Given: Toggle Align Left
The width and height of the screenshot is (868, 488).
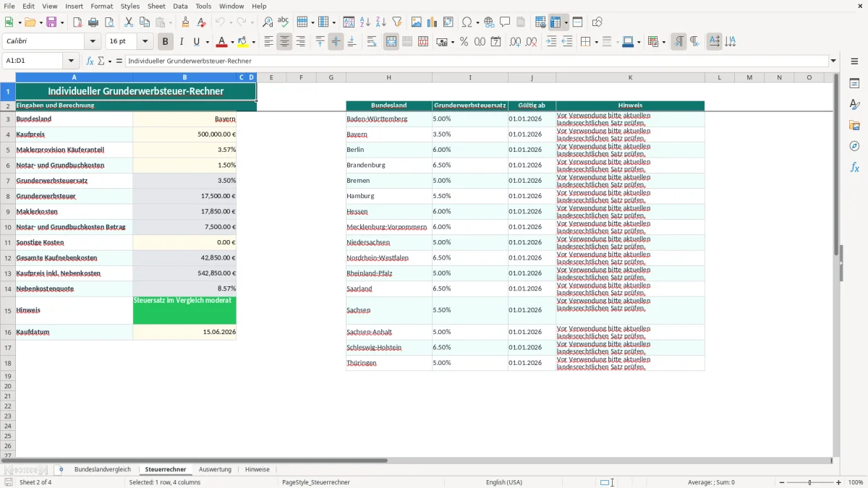Looking at the screenshot, I should 268,42.
